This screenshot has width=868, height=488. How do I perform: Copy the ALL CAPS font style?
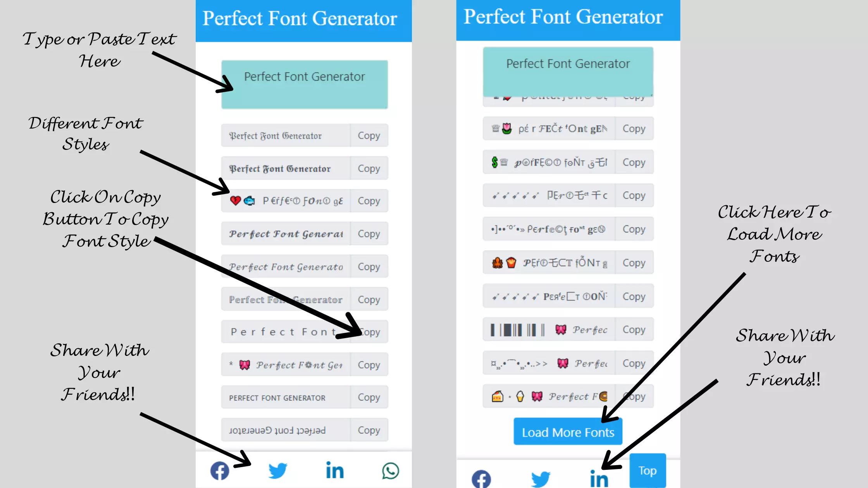(x=369, y=397)
